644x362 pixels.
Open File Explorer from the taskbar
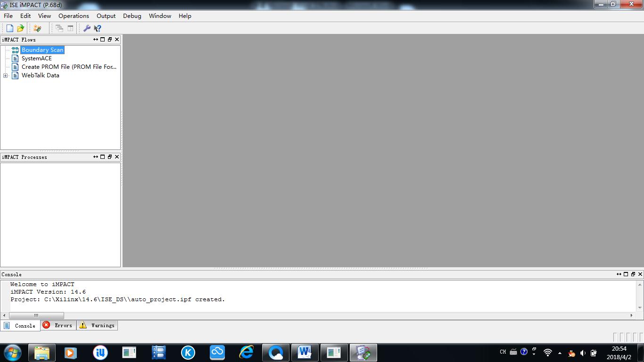coord(41,353)
